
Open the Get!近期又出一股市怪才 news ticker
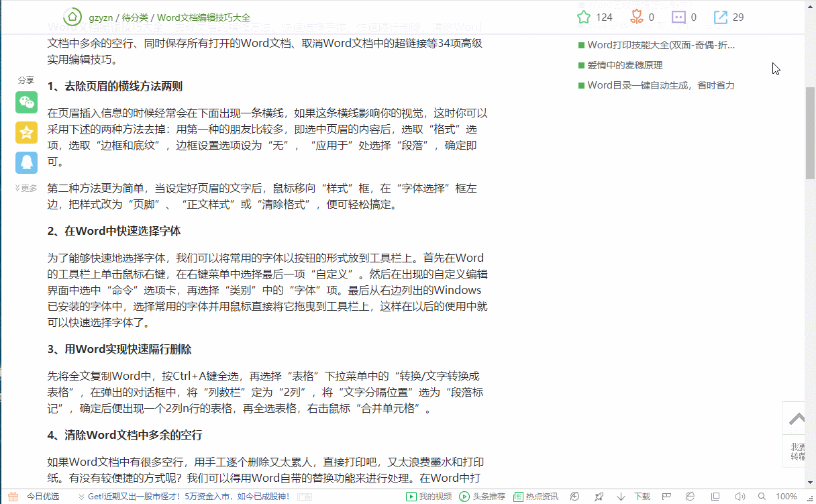point(189,497)
